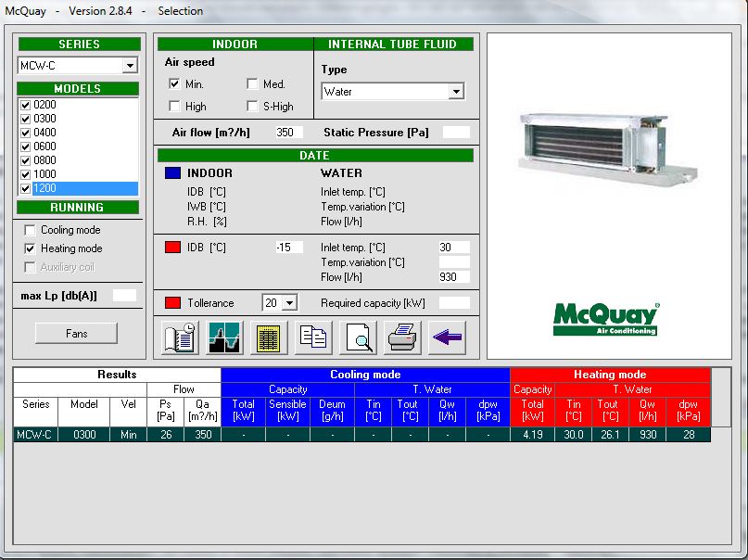Open the Tollerance 20 dropdown
Viewport: 748px width, 560px height.
click(x=289, y=303)
